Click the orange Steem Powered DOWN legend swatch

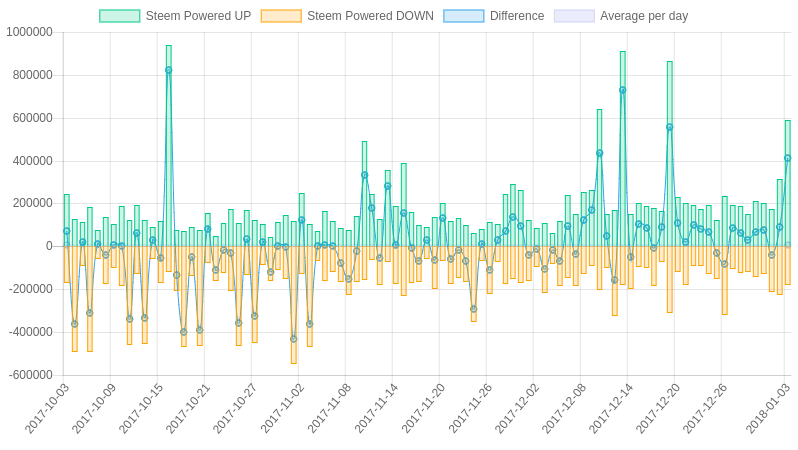281,16
